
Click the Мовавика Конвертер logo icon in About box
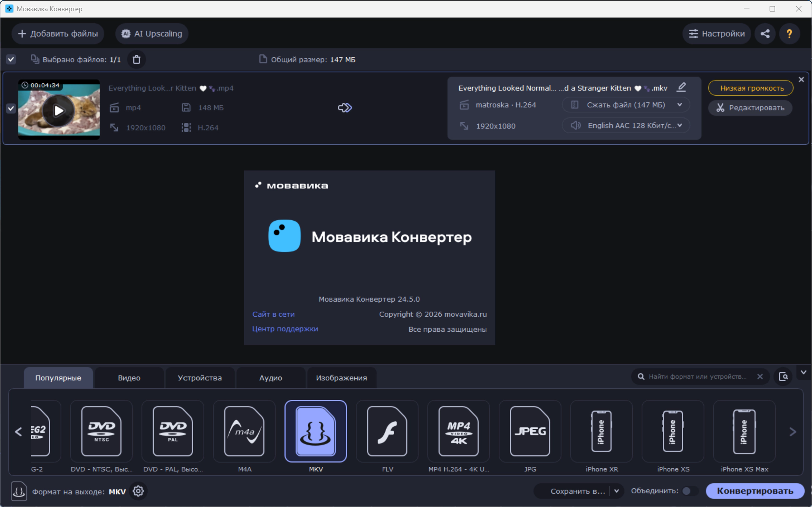284,236
